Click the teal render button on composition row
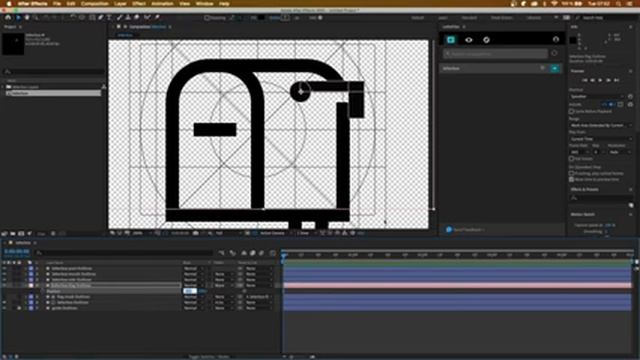This screenshot has width=640, height=360. point(555,68)
